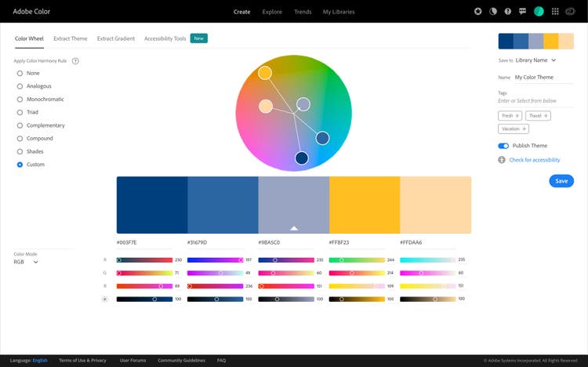This screenshot has height=367, width=588.
Task: Click the white base-color triangle marker
Action: pos(294,227)
